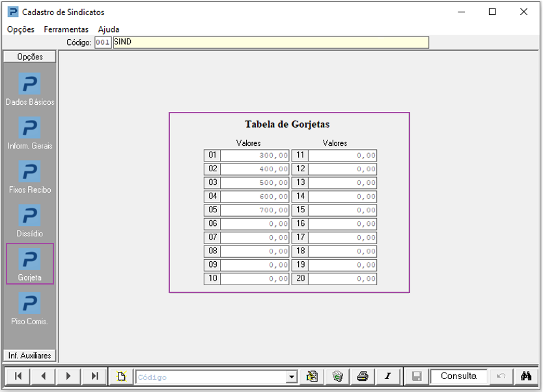This screenshot has height=392, width=543.
Task: Close the Cadastro de Sindicatos window
Action: pyautogui.click(x=523, y=12)
